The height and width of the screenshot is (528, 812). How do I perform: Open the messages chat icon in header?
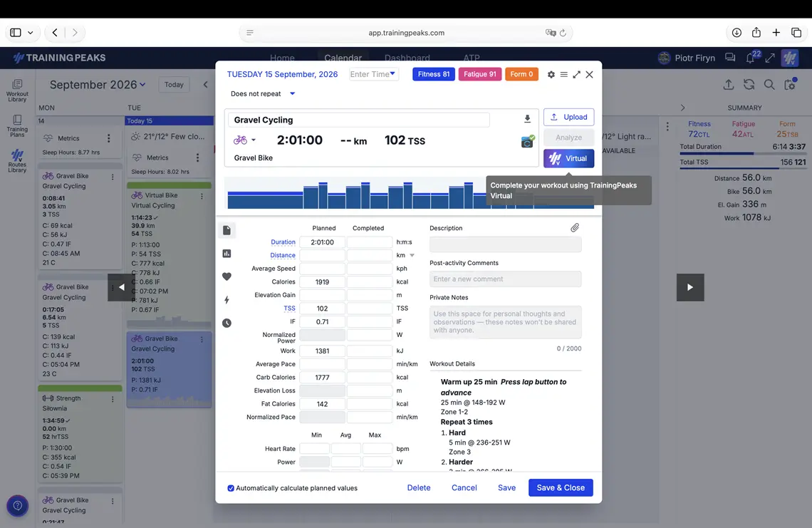[730, 58]
